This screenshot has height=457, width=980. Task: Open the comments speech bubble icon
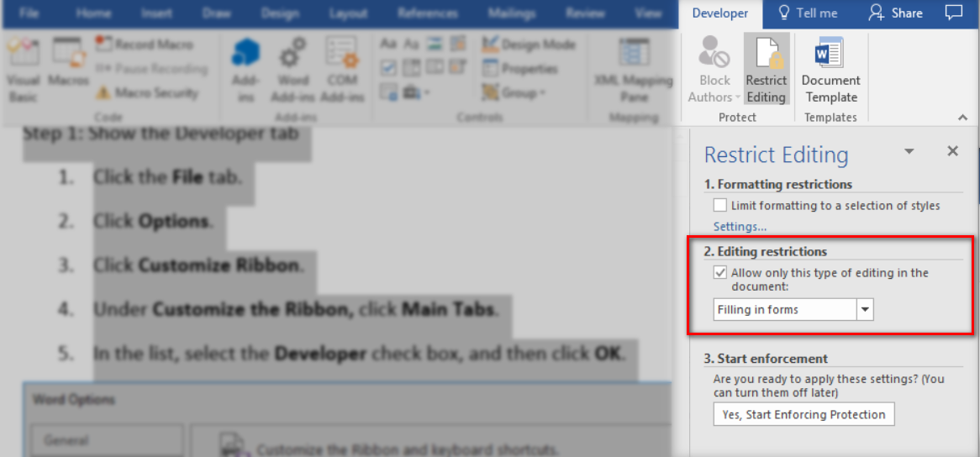tap(954, 13)
